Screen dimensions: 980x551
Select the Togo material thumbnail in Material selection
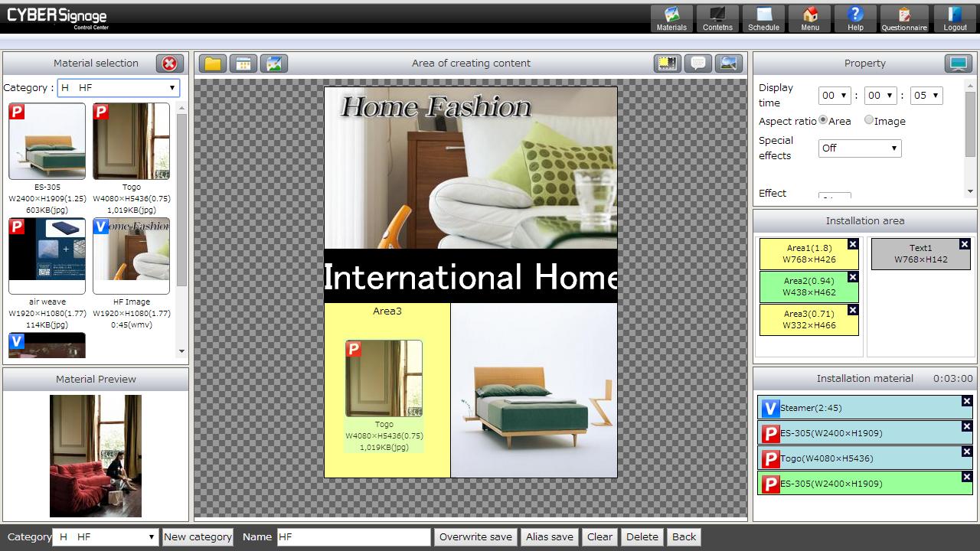tap(132, 142)
